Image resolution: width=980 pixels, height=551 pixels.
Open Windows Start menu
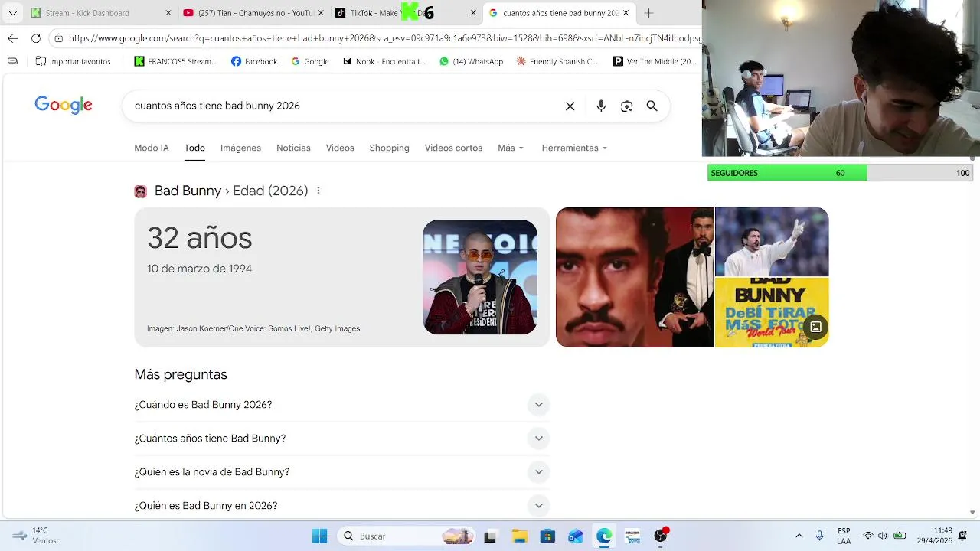[x=319, y=536]
